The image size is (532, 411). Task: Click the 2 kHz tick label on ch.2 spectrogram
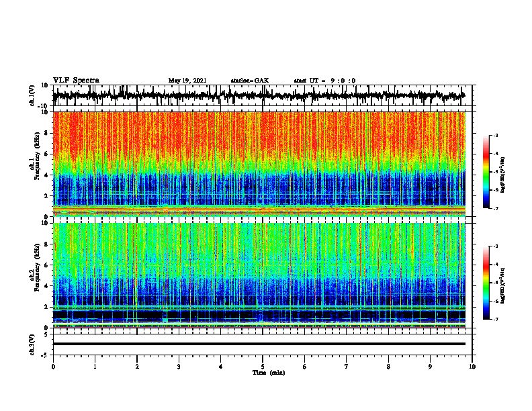pyautogui.click(x=46, y=307)
